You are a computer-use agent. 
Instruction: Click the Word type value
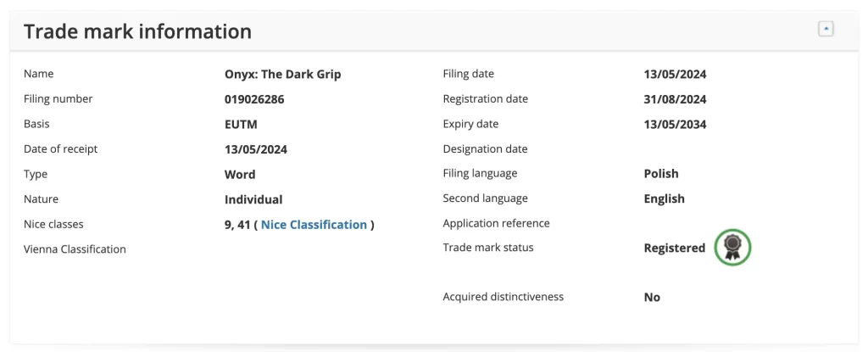pos(240,174)
